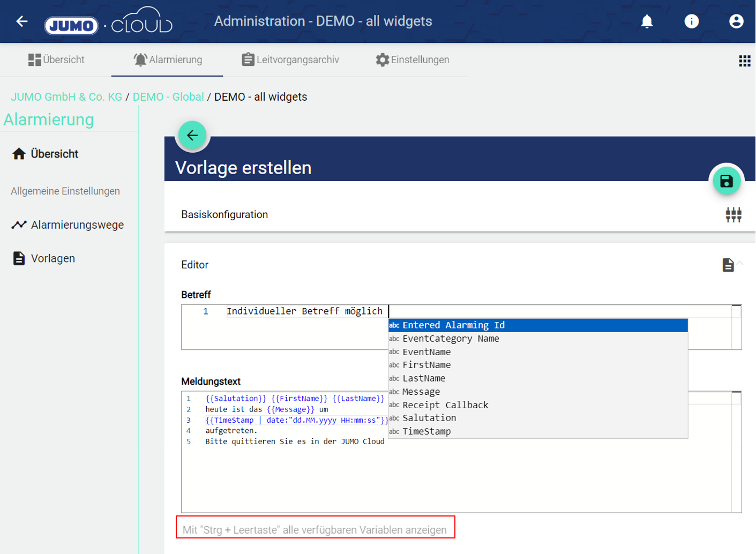Click the 'DEMO - Global' breadcrumb link
Viewport: 756px width, 554px height.
click(x=168, y=97)
